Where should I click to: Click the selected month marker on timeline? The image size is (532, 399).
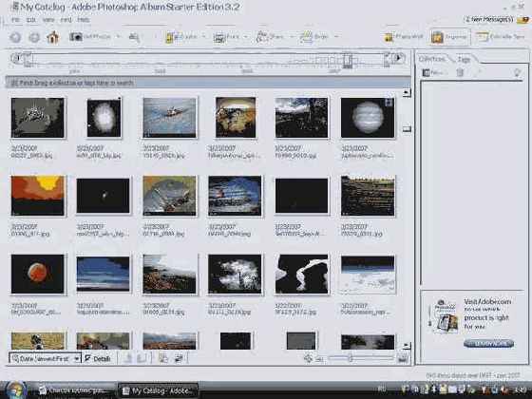(347, 61)
